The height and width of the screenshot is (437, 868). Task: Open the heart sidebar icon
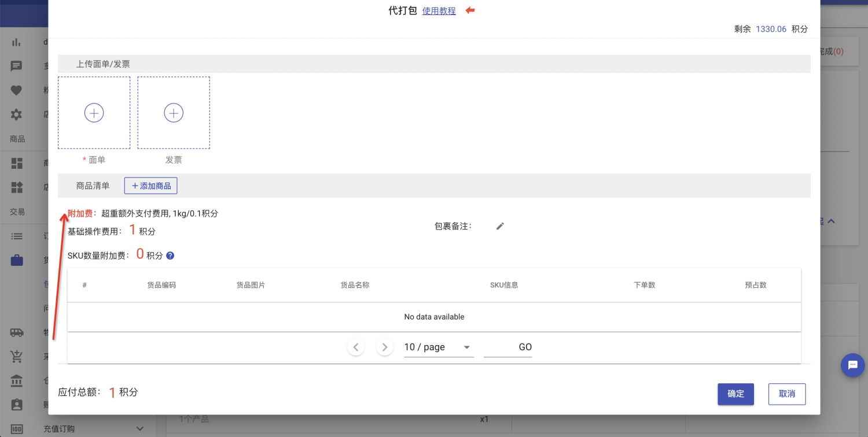point(16,90)
